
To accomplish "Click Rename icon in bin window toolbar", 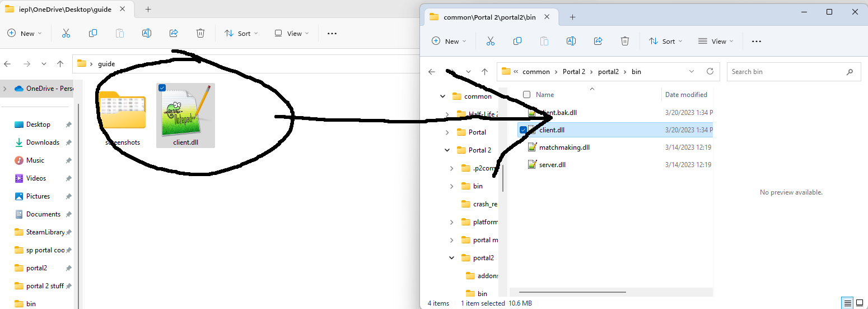I will pos(571,41).
